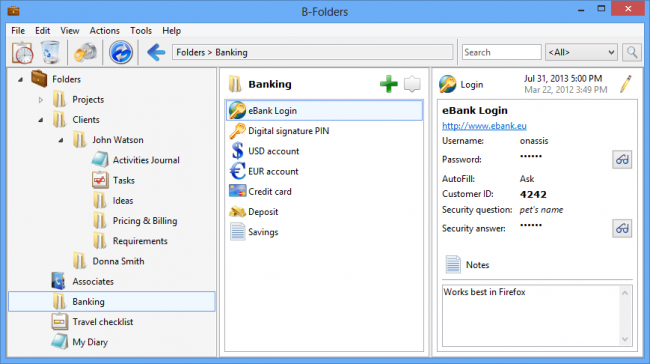The height and width of the screenshot is (364, 650).
Task: Reveal the Security answer with glasses icon
Action: 622,228
